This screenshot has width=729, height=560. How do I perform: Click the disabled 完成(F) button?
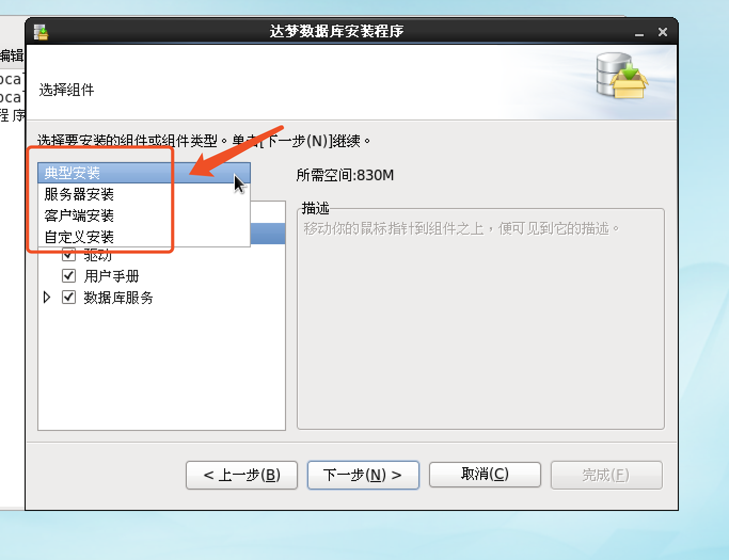click(x=607, y=475)
